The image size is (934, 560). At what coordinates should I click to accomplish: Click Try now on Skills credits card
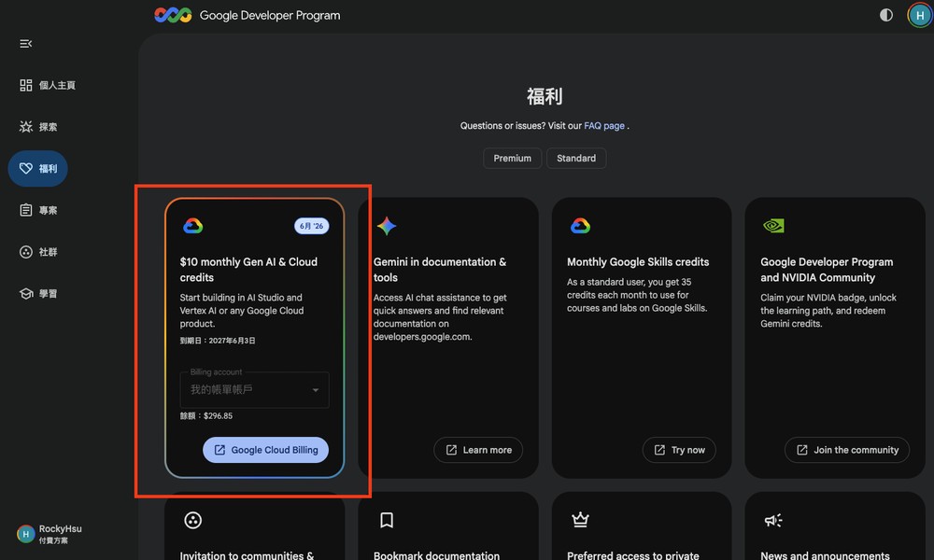tap(679, 450)
